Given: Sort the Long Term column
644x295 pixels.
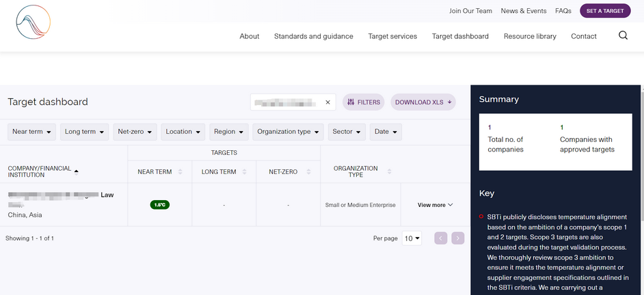Looking at the screenshot, I should [245, 172].
